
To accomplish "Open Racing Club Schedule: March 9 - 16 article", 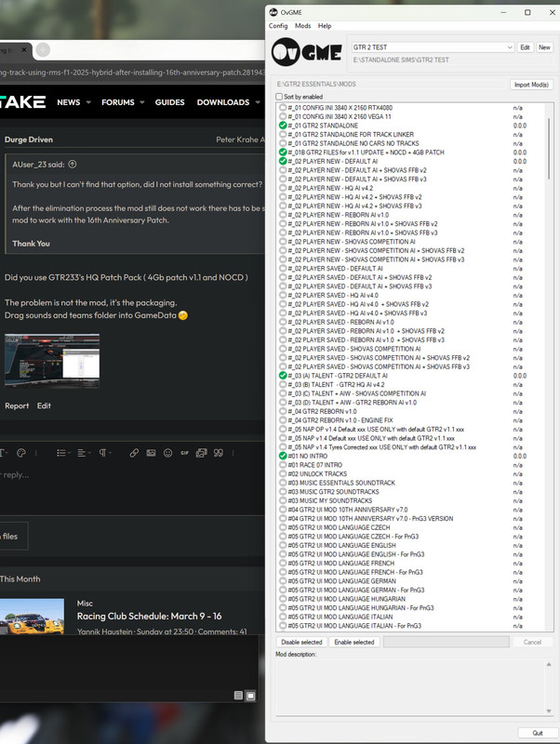I will (149, 617).
